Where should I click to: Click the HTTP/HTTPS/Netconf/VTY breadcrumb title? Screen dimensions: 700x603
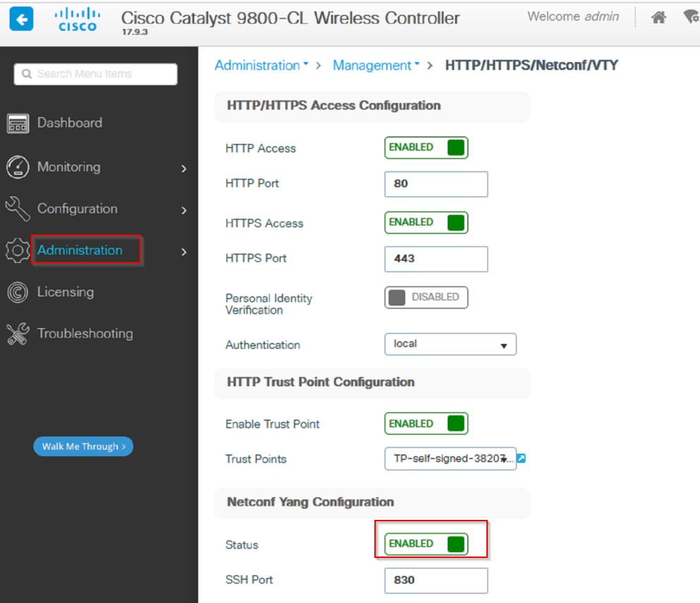(532, 65)
